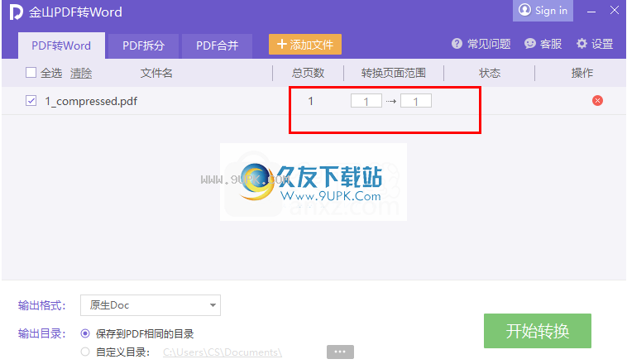Toggle the 全选 checkbox
The image size is (627, 364).
tap(31, 73)
